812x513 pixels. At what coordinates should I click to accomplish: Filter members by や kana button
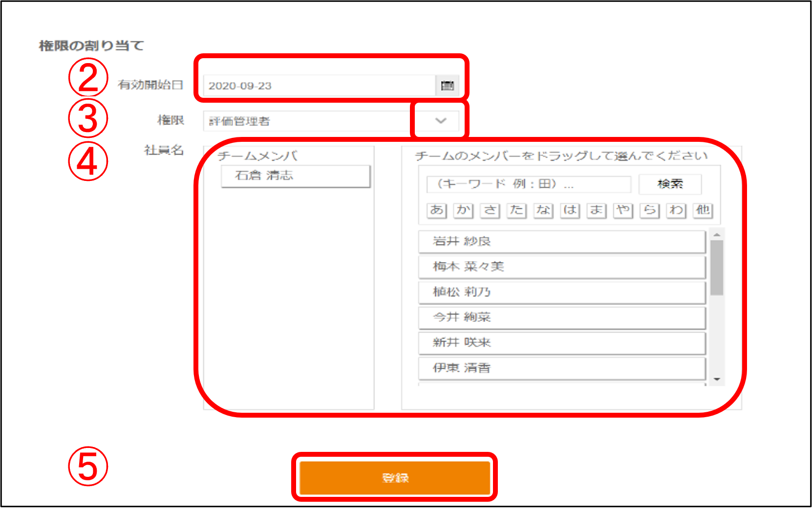point(623,210)
